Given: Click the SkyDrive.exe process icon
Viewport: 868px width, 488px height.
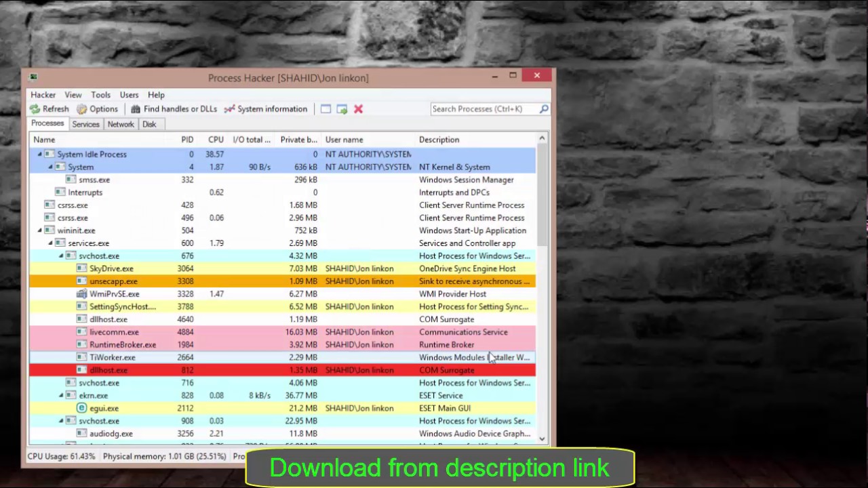Looking at the screenshot, I should click(x=82, y=268).
